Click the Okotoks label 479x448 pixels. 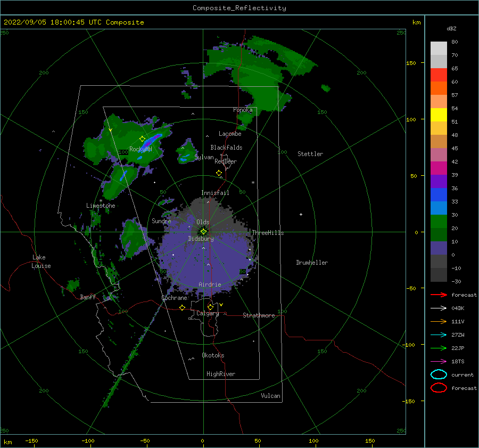(213, 355)
